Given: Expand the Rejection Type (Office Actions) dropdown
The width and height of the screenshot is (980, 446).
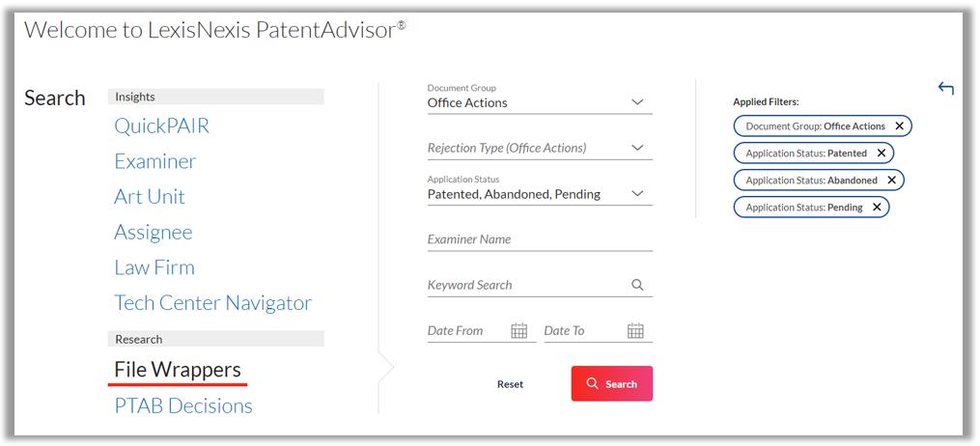Looking at the screenshot, I should pyautogui.click(x=637, y=148).
